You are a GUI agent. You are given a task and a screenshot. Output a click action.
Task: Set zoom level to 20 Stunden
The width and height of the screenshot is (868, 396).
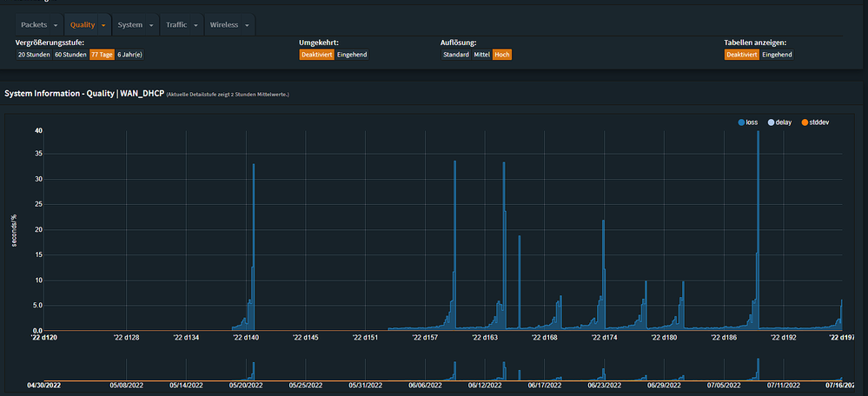pyautogui.click(x=34, y=55)
